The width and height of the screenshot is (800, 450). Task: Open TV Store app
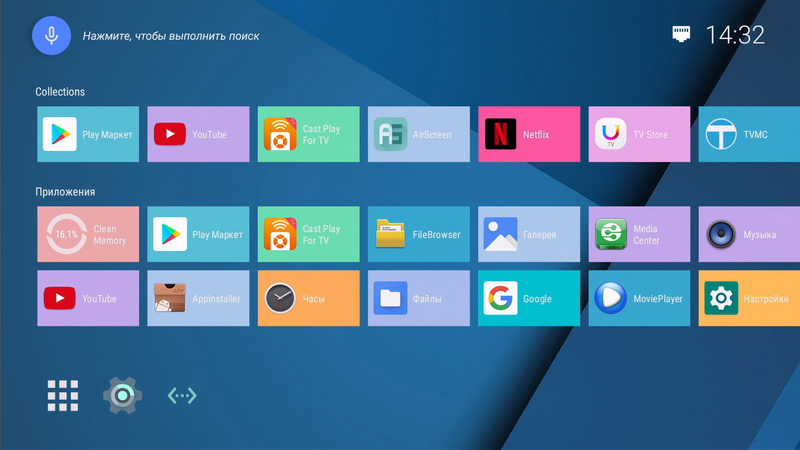click(x=639, y=134)
